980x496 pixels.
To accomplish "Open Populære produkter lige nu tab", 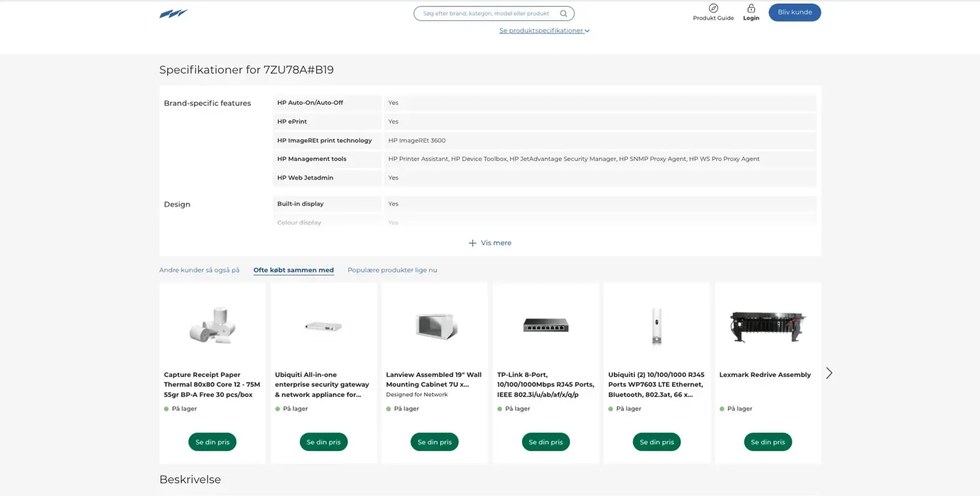I will tap(392, 270).
